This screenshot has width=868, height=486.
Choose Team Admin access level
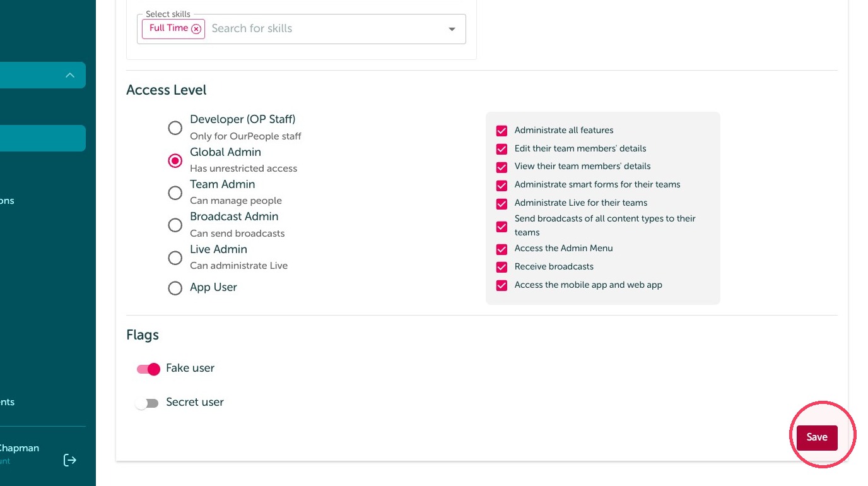175,193
